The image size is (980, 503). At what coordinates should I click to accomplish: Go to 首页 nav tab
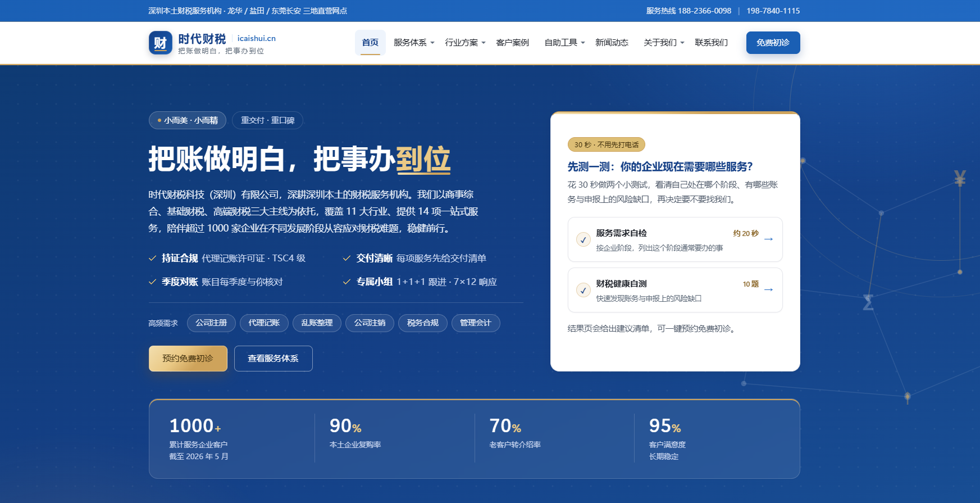pos(370,43)
